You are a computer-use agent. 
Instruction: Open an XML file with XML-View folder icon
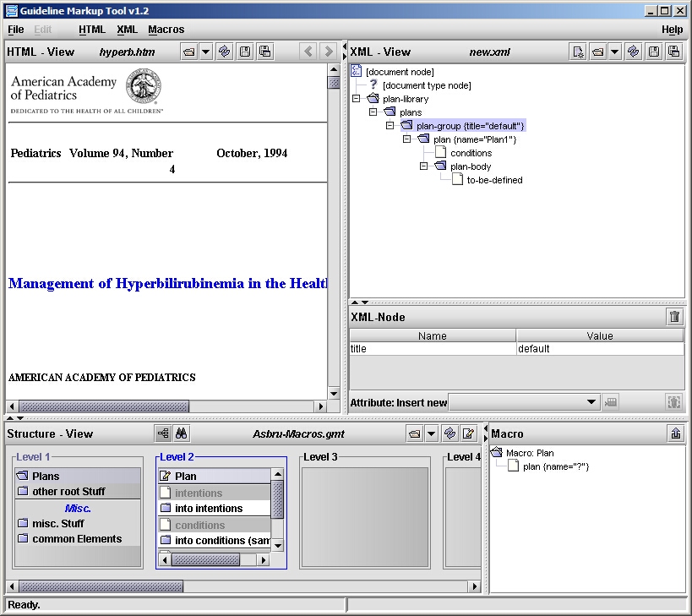[x=598, y=52]
